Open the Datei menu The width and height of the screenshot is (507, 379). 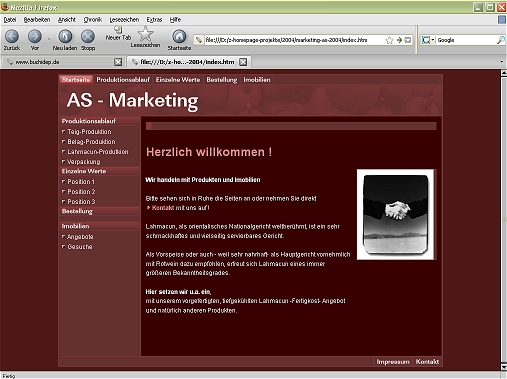coord(10,20)
